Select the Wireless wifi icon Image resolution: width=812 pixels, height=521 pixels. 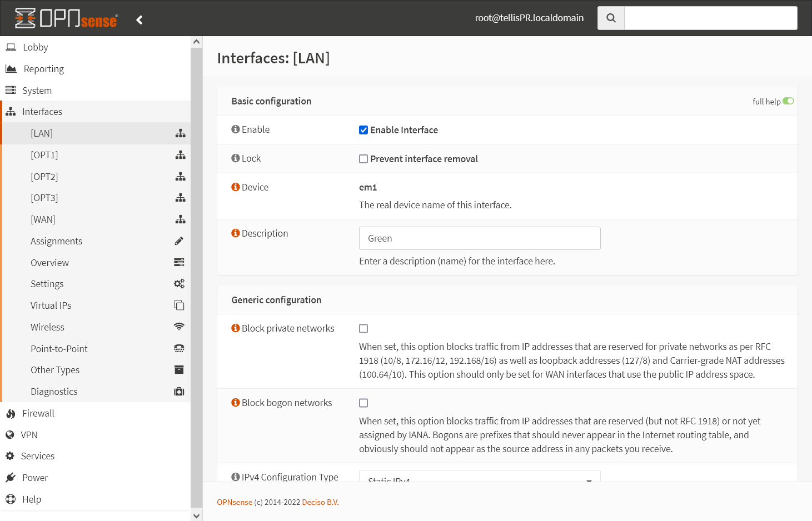pyautogui.click(x=178, y=327)
